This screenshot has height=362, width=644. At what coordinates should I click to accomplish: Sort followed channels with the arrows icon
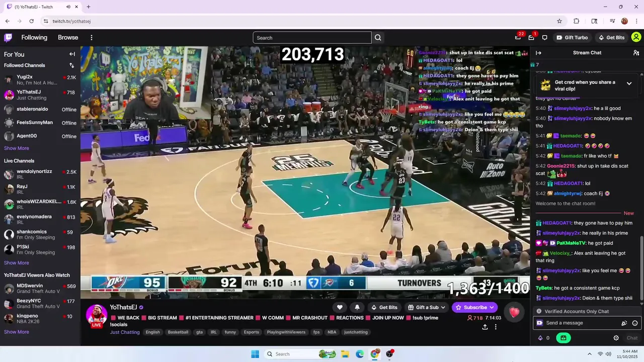pos(71,65)
